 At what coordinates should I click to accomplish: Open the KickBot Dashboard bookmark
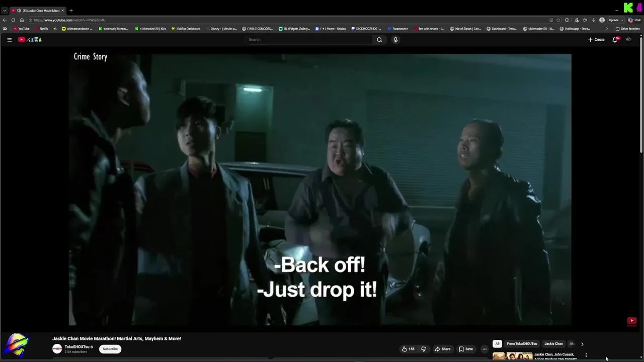[186, 29]
